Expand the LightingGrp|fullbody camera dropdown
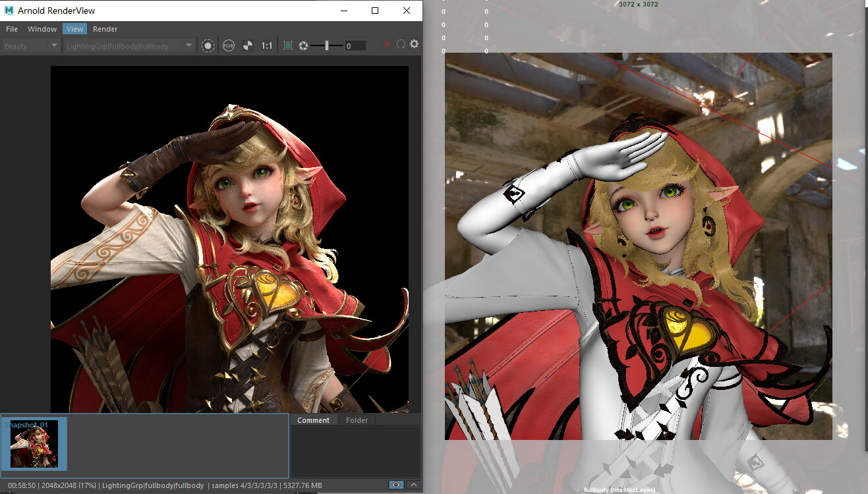868x494 pixels. click(x=130, y=46)
